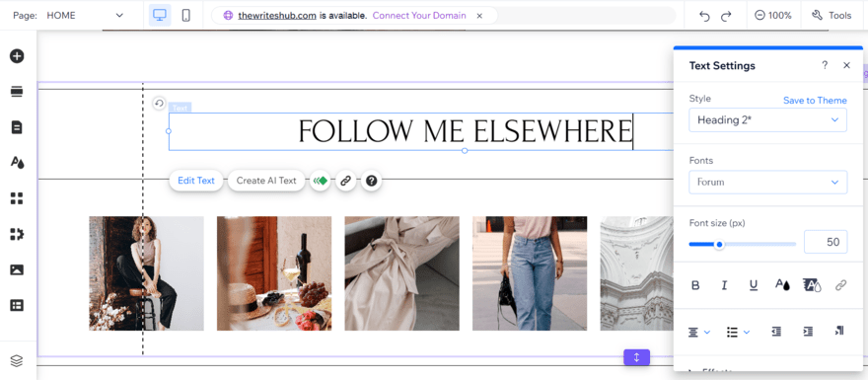Switch to desktop editor view
868x380 pixels.
click(x=160, y=16)
